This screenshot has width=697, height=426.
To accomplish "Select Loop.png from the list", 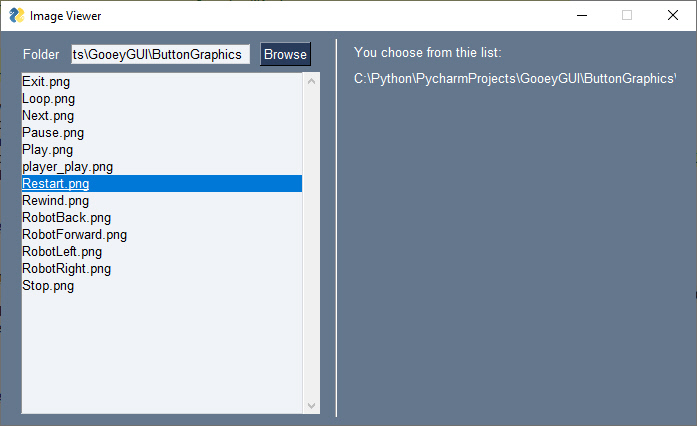I will [x=48, y=99].
